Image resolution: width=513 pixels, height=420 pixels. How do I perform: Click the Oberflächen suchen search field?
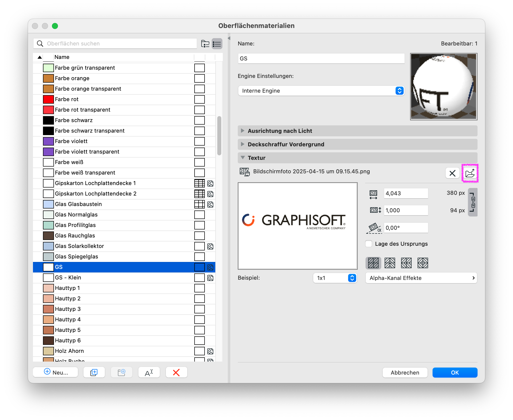coord(115,44)
